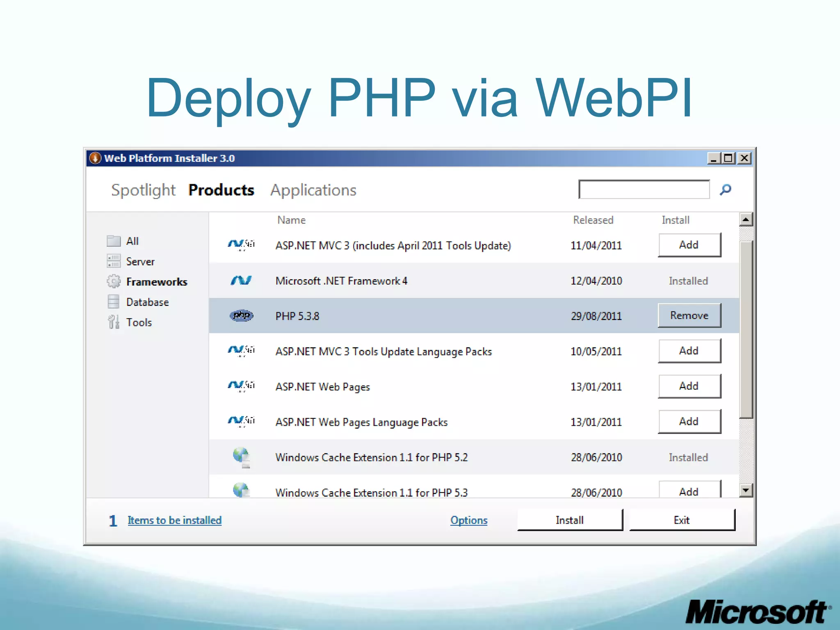Minimize the Web Platform Installer window
This screenshot has height=630, width=840.
[714, 158]
